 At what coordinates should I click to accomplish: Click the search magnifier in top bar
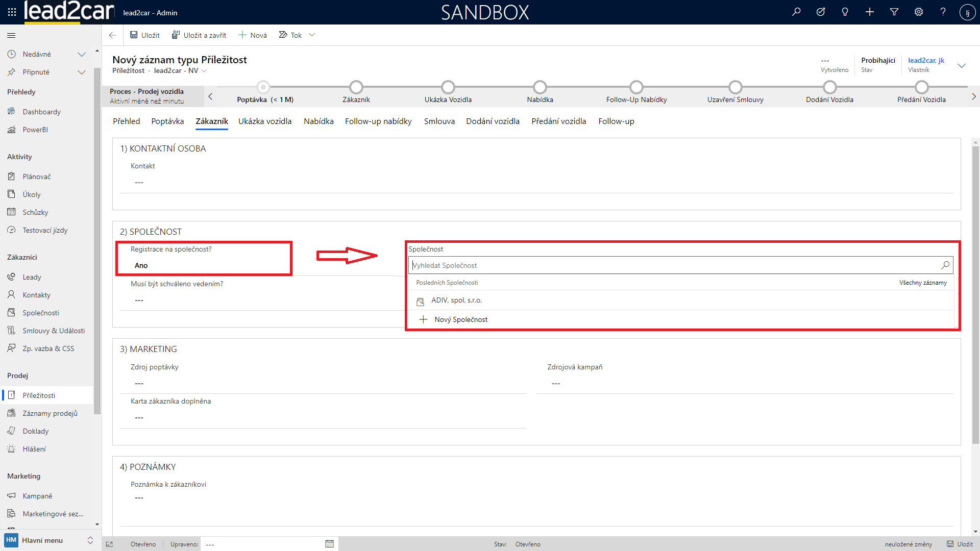click(x=796, y=12)
